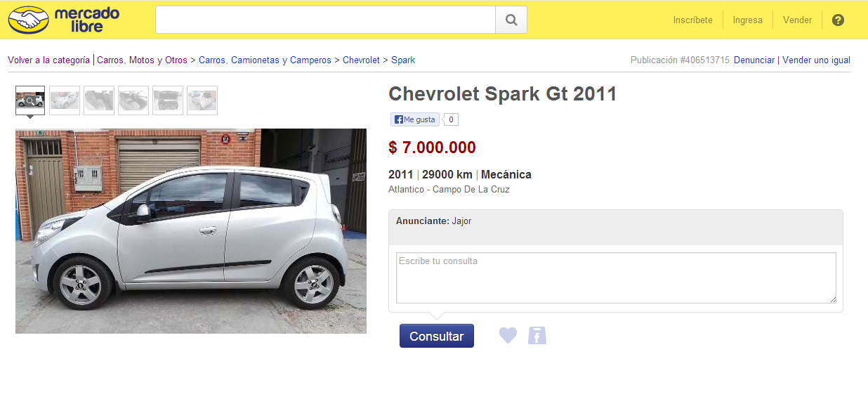Share listing via Facebook icon
This screenshot has height=418, width=868.
(x=537, y=336)
